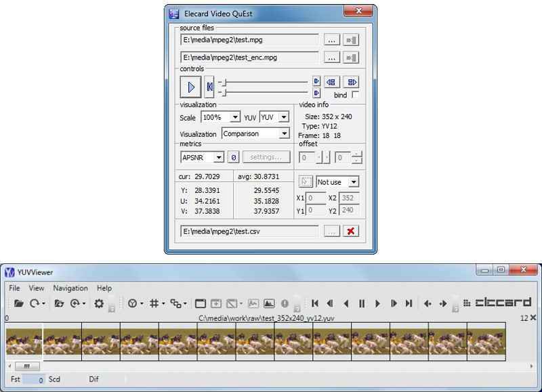Click the open second file folder icon

point(59,303)
